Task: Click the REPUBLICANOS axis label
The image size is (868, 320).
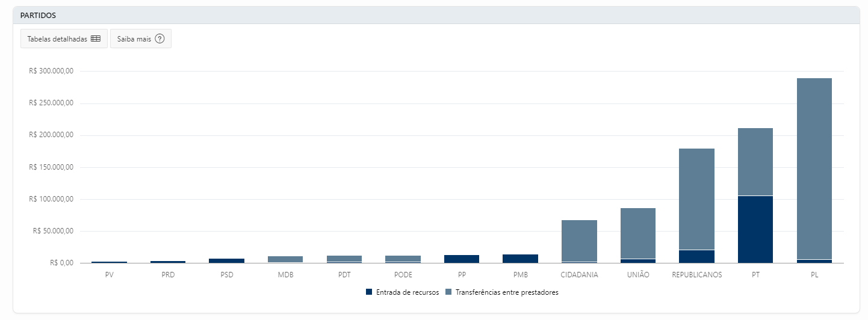Action: coord(697,275)
